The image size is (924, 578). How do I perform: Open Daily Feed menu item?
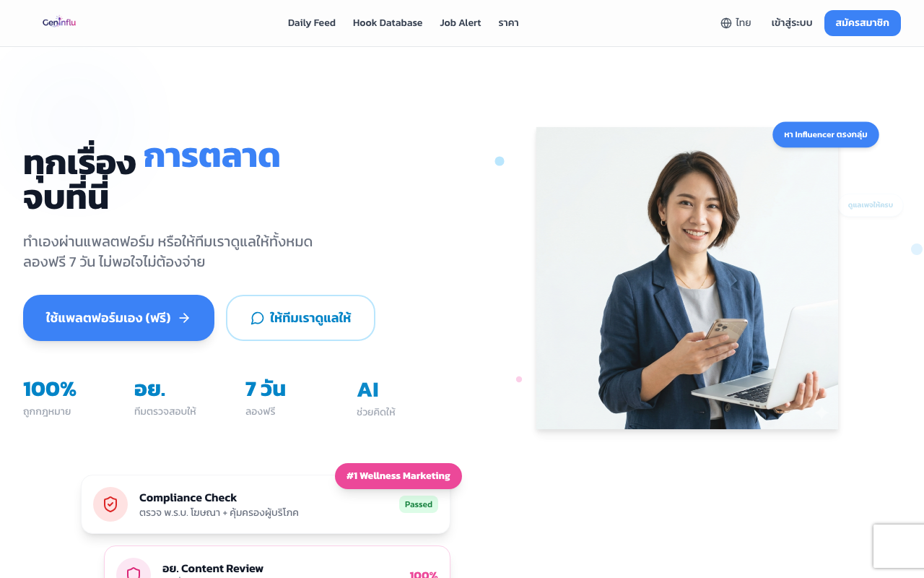coord(312,23)
